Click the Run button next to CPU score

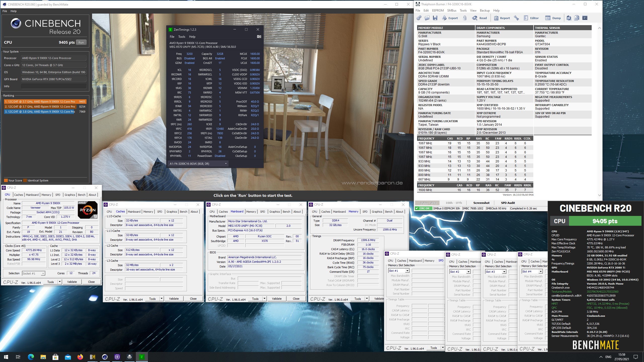coord(81,42)
